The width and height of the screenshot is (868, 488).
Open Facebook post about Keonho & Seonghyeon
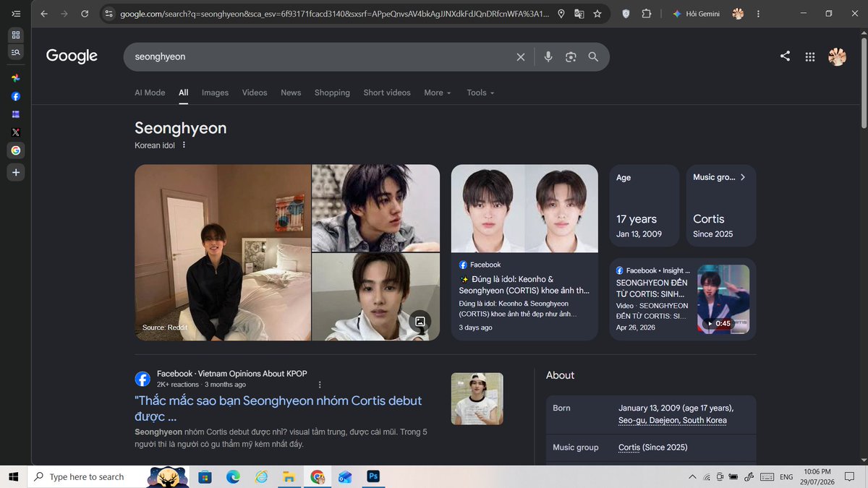524,285
